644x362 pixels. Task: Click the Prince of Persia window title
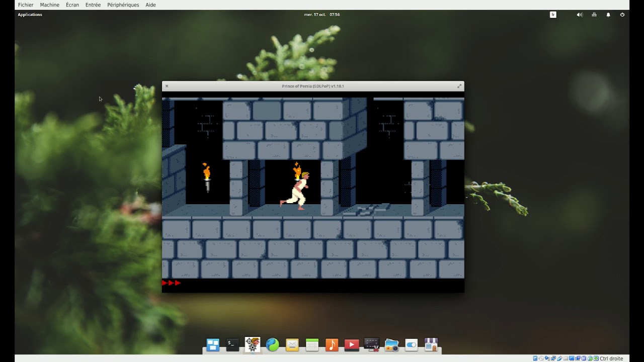(313, 86)
